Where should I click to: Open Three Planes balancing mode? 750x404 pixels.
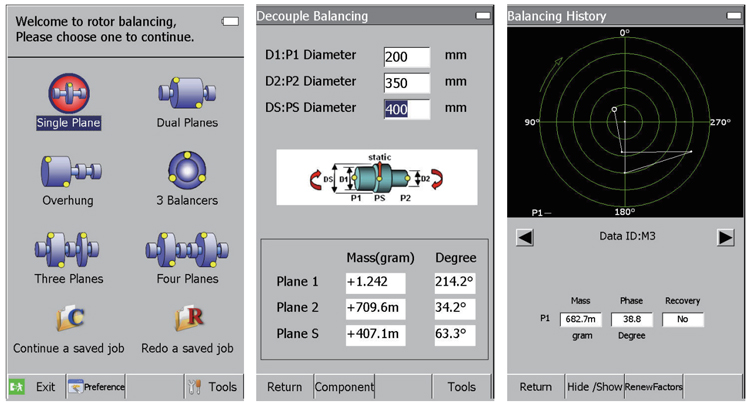[x=68, y=248]
